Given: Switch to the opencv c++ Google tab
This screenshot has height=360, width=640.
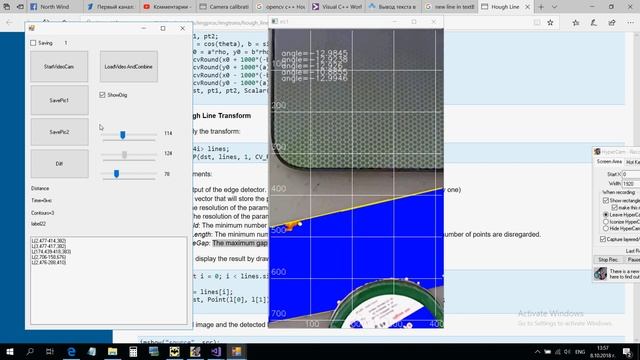Looking at the screenshot, I should pyautogui.click(x=280, y=7).
